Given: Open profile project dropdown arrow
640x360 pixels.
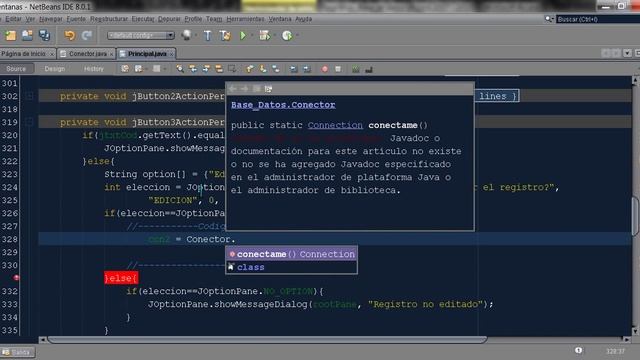Looking at the screenshot, I should tap(297, 36).
